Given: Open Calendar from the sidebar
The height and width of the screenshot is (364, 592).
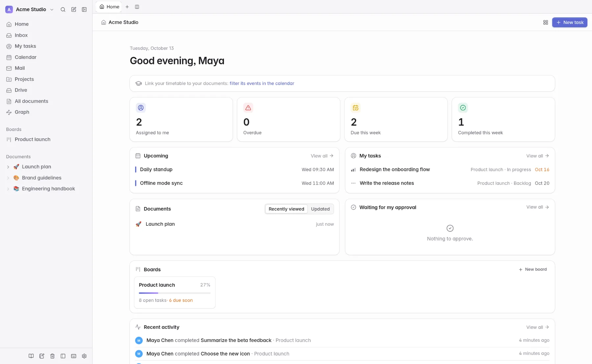Looking at the screenshot, I should [x=46, y=57].
